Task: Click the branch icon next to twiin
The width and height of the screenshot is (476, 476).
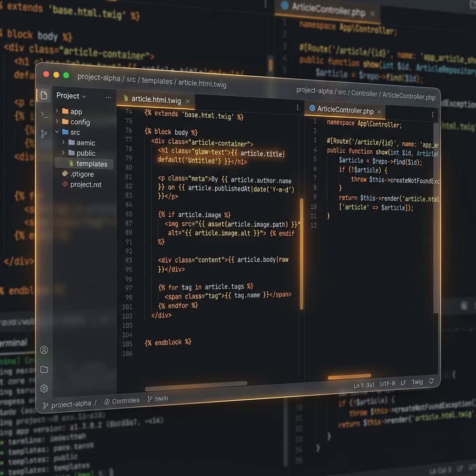Action: click(x=150, y=399)
